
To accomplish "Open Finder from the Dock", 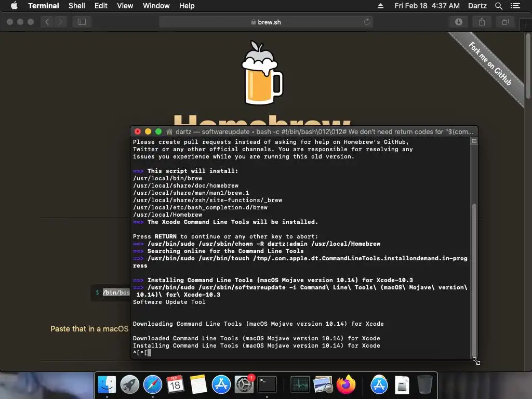I will (x=107, y=385).
